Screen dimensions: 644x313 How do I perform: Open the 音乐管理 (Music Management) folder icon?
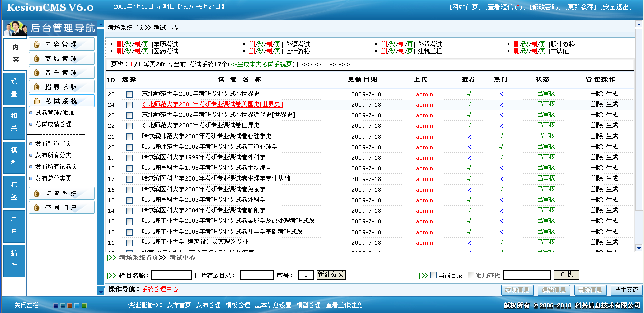tap(36, 72)
